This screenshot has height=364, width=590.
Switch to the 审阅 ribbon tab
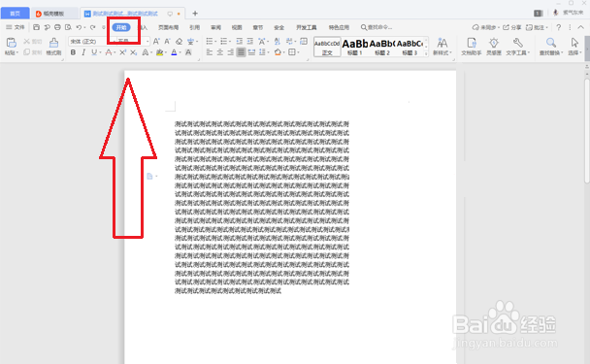click(215, 27)
